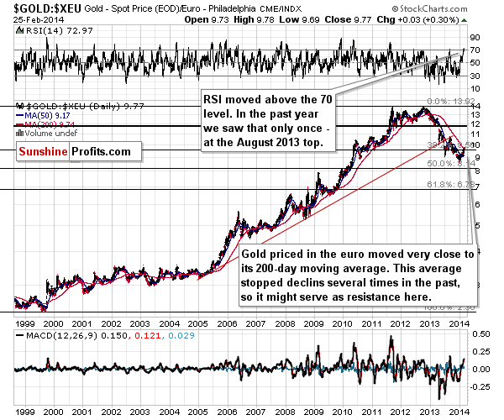The height and width of the screenshot is (420, 504).
Task: Click the blue MACD histogram value 0.029
Action: [181, 336]
